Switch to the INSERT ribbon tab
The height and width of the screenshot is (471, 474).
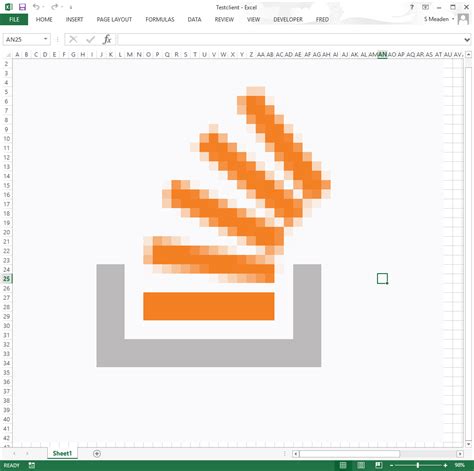click(74, 20)
